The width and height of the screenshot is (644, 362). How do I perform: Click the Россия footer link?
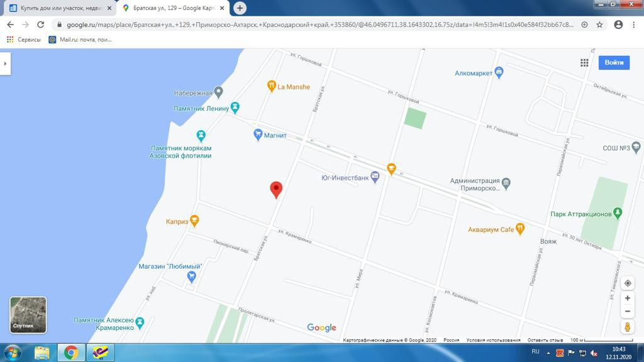click(x=451, y=340)
